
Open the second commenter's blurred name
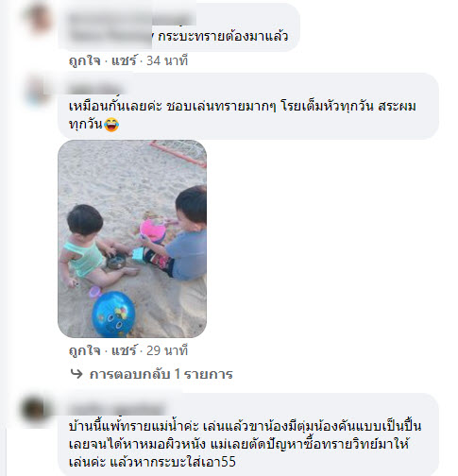click(x=96, y=90)
